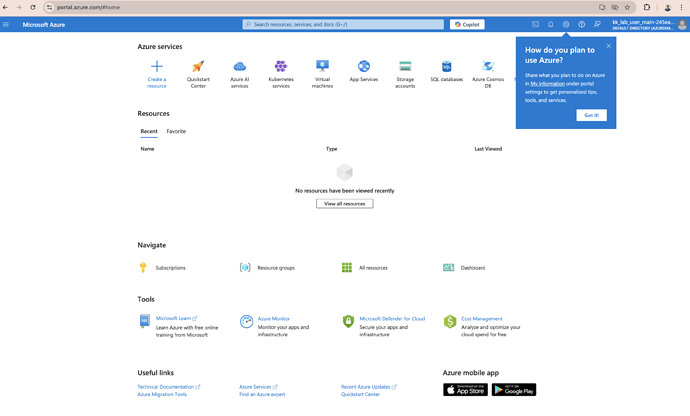Open the All resources grid icon
The image size is (690, 416).
coord(347,267)
